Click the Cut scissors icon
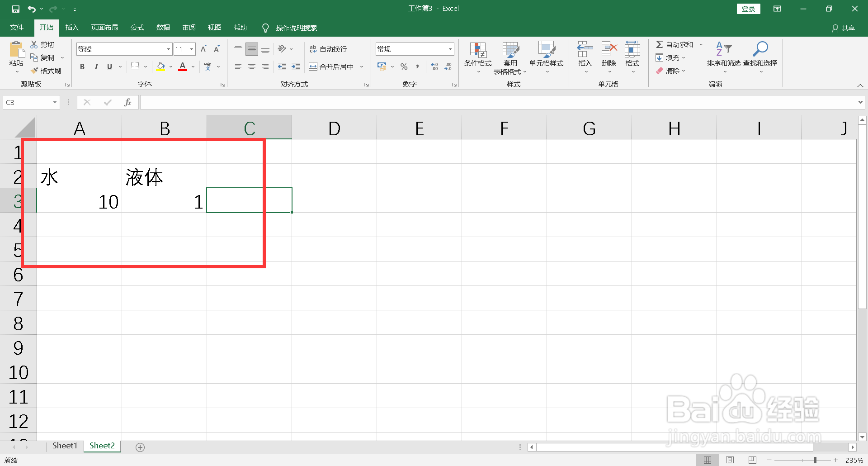868x466 pixels. (34, 44)
